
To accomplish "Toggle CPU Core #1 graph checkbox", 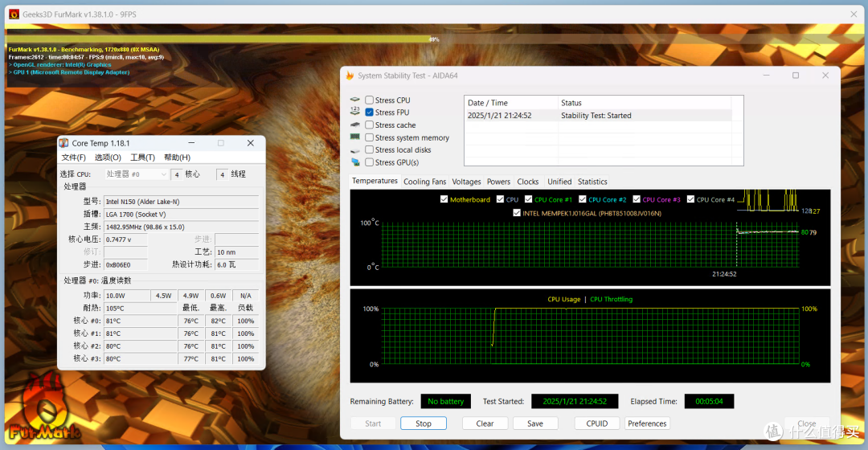I will coord(529,199).
